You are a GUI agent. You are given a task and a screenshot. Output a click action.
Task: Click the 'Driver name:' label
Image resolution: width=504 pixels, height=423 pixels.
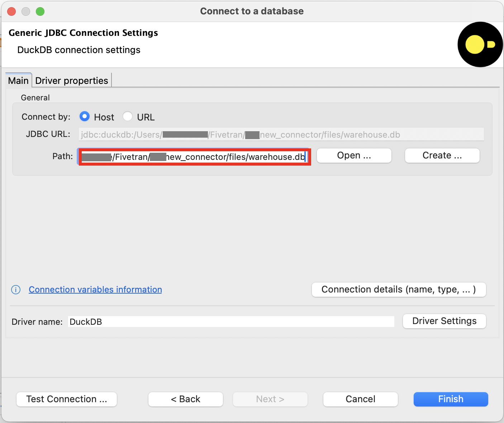pyautogui.click(x=37, y=322)
